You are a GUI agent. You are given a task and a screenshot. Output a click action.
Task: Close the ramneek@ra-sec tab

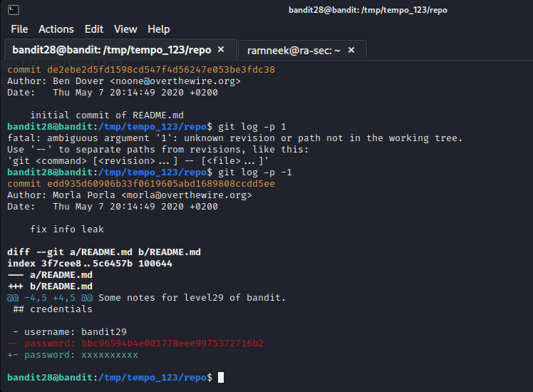point(353,51)
